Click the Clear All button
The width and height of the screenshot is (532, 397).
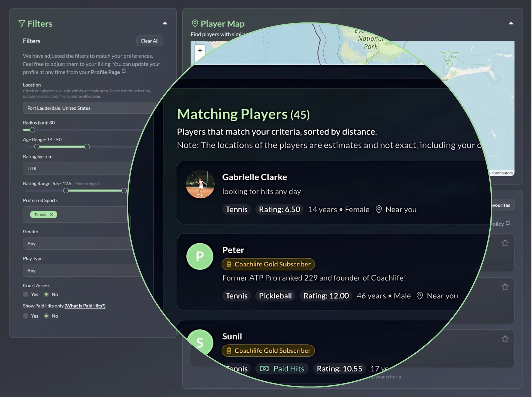tap(149, 41)
